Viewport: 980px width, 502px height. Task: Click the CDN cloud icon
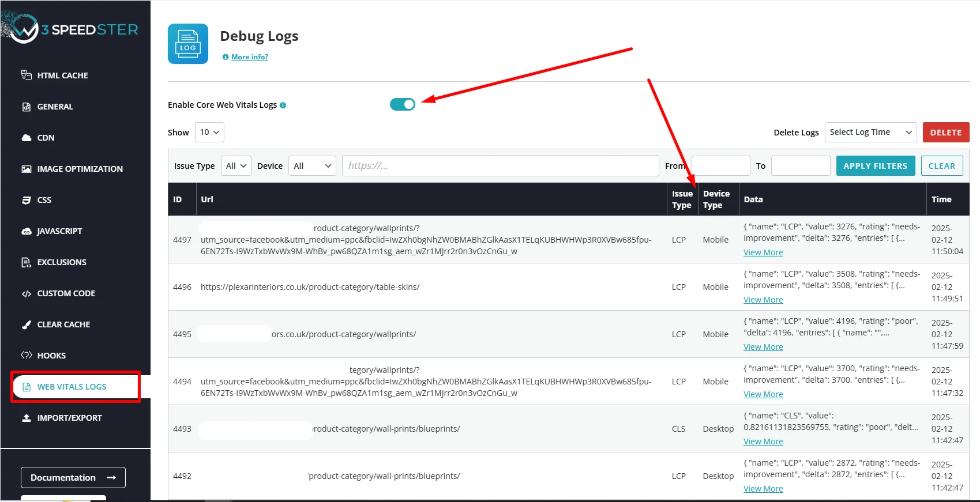(27, 138)
